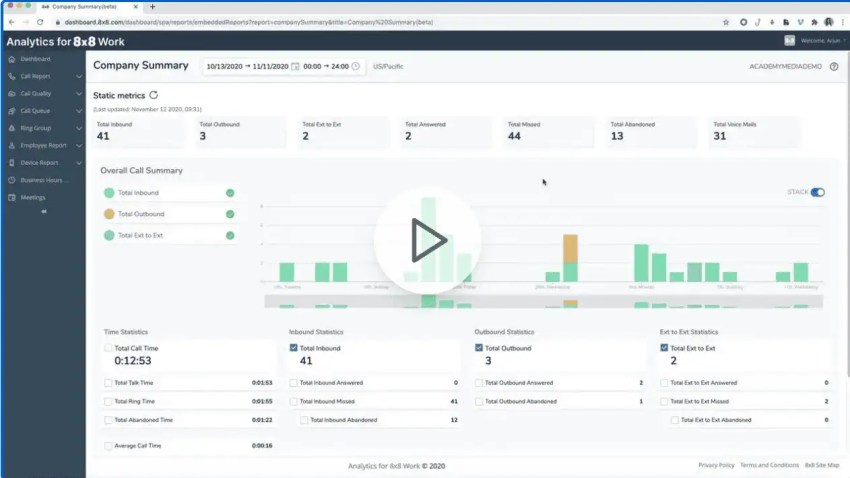Check the Total Ring Time checkbox

pyautogui.click(x=108, y=402)
